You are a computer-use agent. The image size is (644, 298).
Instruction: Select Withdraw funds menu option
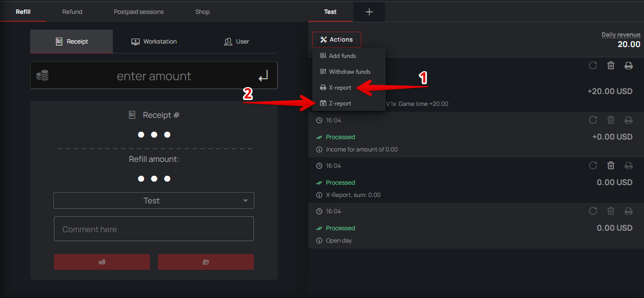349,72
